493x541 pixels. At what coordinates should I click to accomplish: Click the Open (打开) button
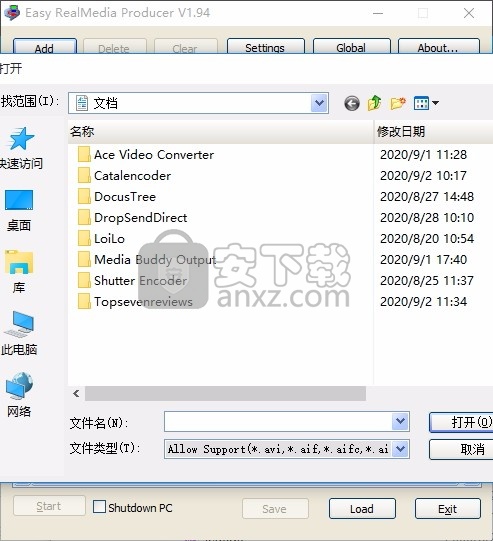coord(462,422)
